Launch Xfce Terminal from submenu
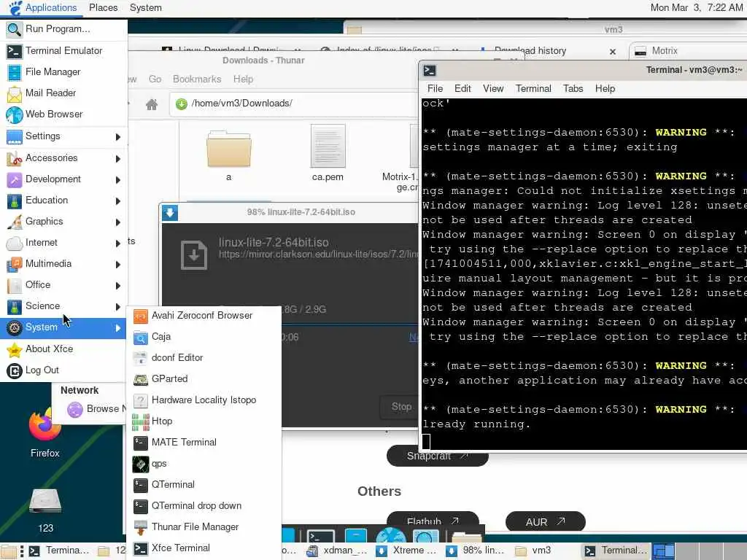The height and width of the screenshot is (560, 747). tap(204, 548)
